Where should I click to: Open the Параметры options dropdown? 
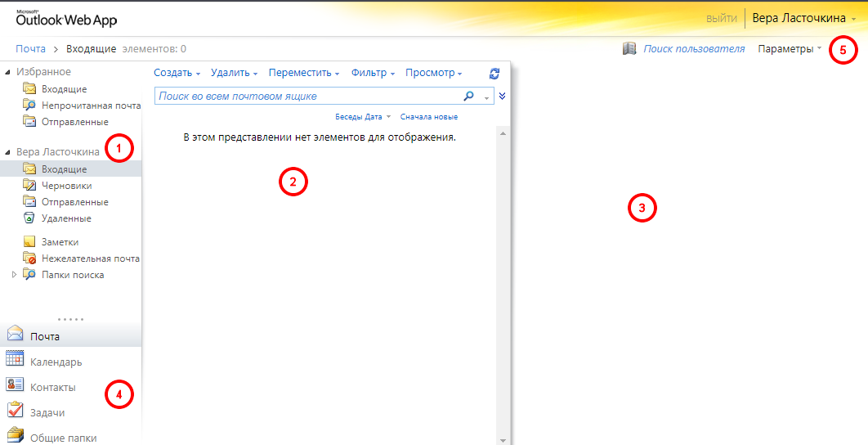pyautogui.click(x=790, y=49)
